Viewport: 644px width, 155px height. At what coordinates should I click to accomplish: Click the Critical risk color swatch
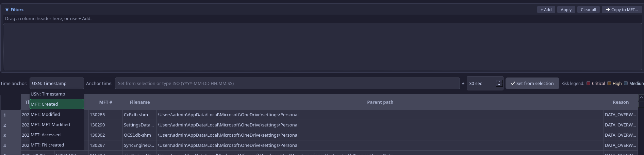(588, 83)
